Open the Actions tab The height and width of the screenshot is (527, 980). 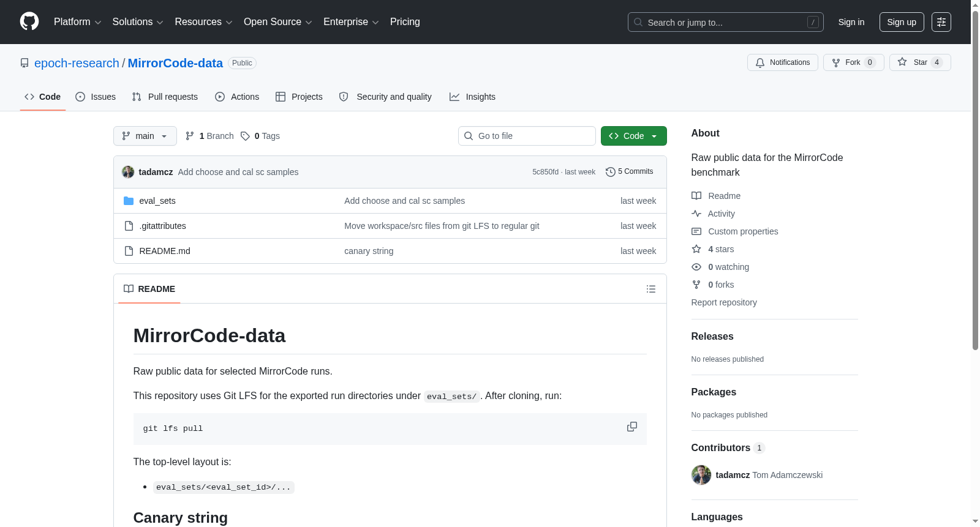237,97
